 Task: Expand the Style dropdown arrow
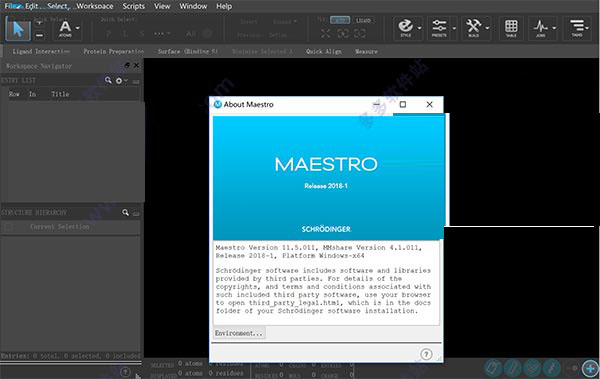coord(419,28)
